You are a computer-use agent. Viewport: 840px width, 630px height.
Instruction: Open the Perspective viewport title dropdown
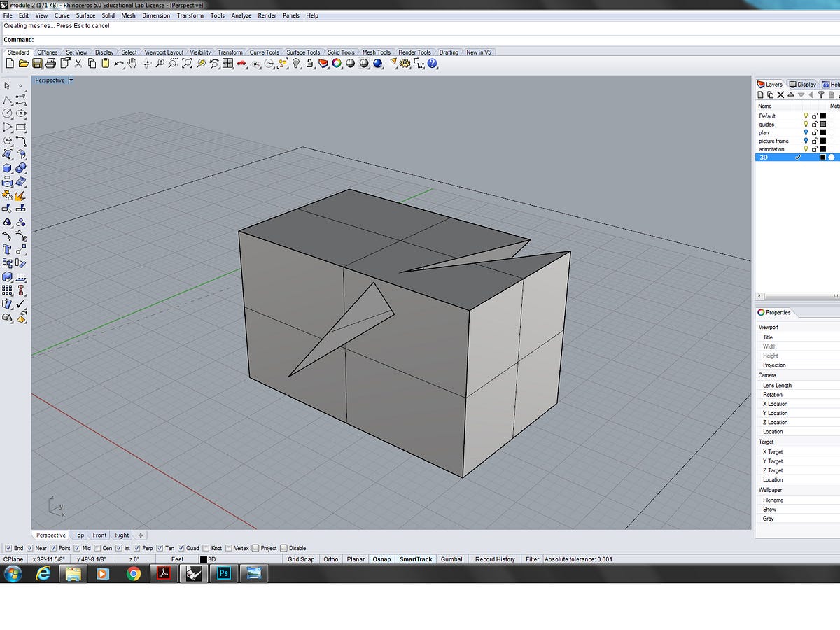click(x=70, y=80)
